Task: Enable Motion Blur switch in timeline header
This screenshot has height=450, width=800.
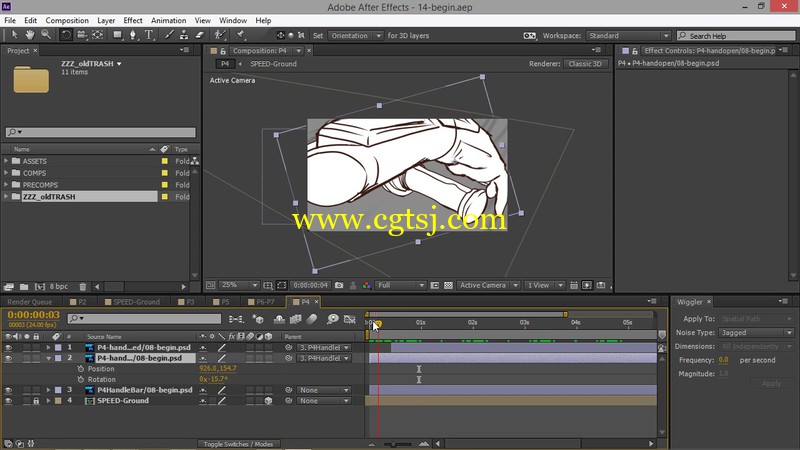Action: click(312, 319)
